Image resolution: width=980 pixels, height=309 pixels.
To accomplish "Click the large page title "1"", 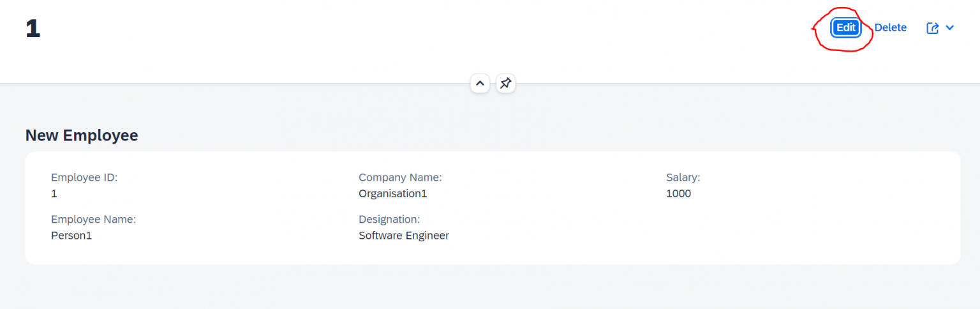I will tap(33, 29).
